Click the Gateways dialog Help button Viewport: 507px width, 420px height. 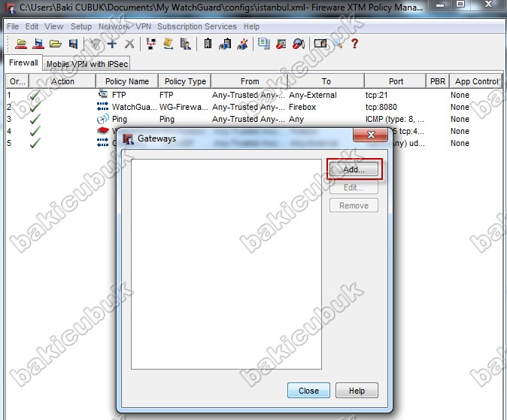click(x=357, y=391)
